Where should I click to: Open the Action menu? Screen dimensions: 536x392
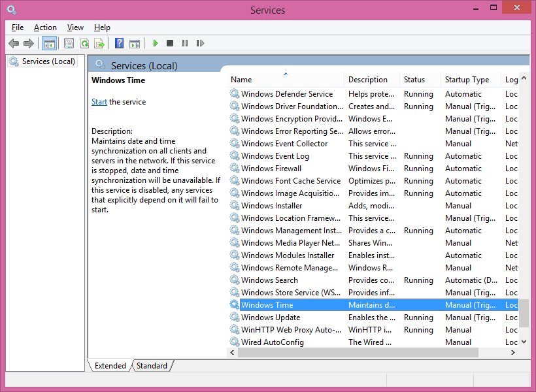pos(45,27)
